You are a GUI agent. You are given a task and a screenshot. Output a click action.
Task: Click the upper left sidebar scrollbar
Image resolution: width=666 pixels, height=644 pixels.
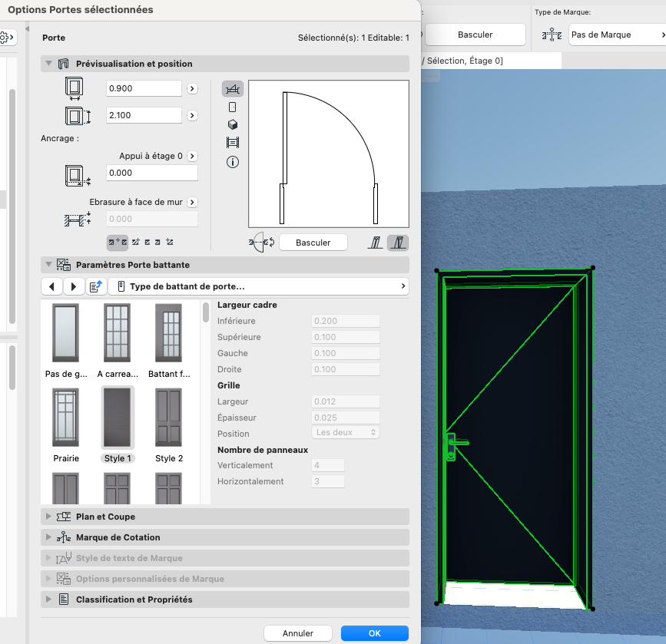coord(12,206)
